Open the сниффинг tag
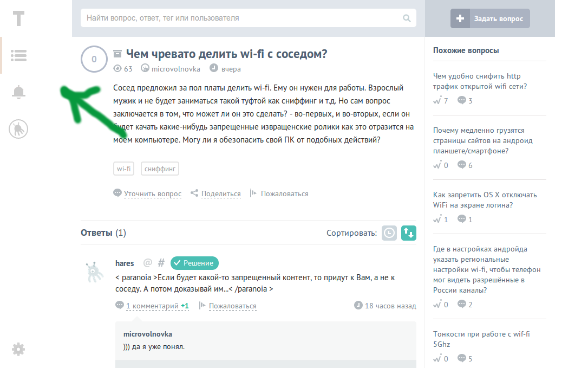This screenshot has width=588, height=368. [159, 169]
